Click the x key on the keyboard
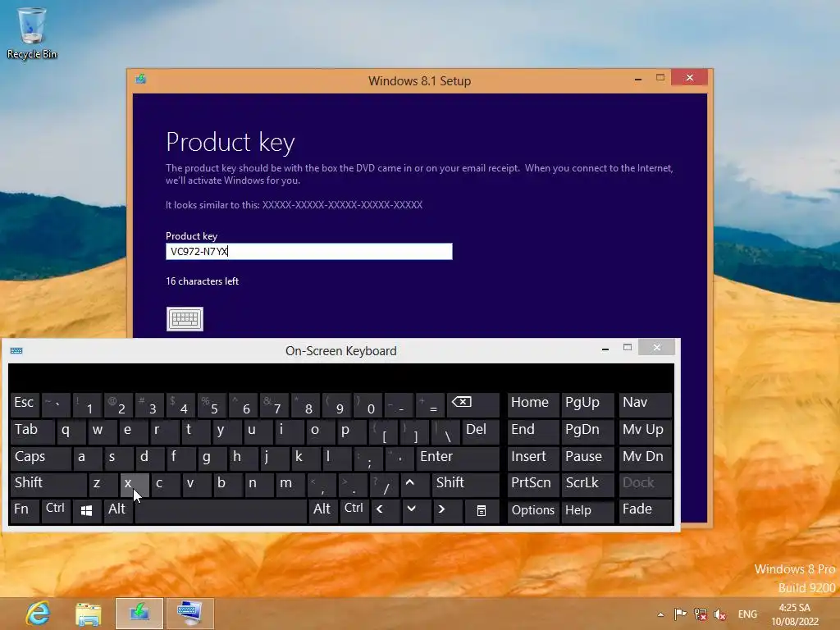Image resolution: width=840 pixels, height=630 pixels. tap(134, 484)
